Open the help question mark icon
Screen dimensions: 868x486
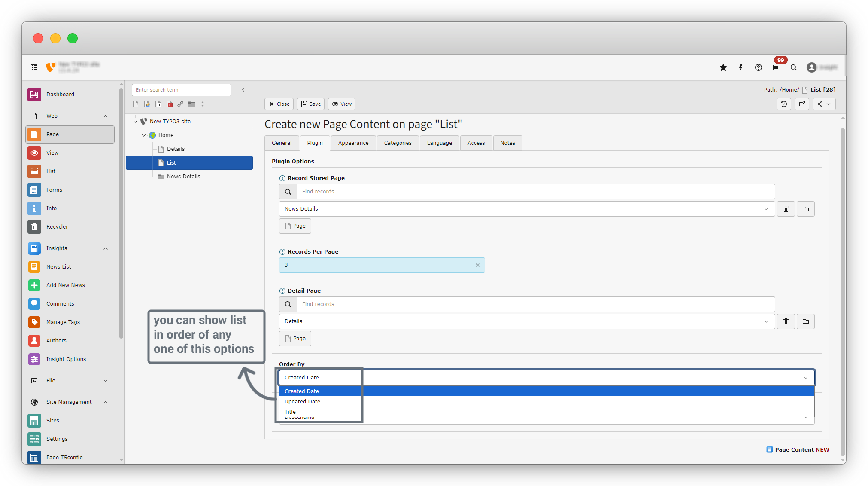(x=759, y=67)
